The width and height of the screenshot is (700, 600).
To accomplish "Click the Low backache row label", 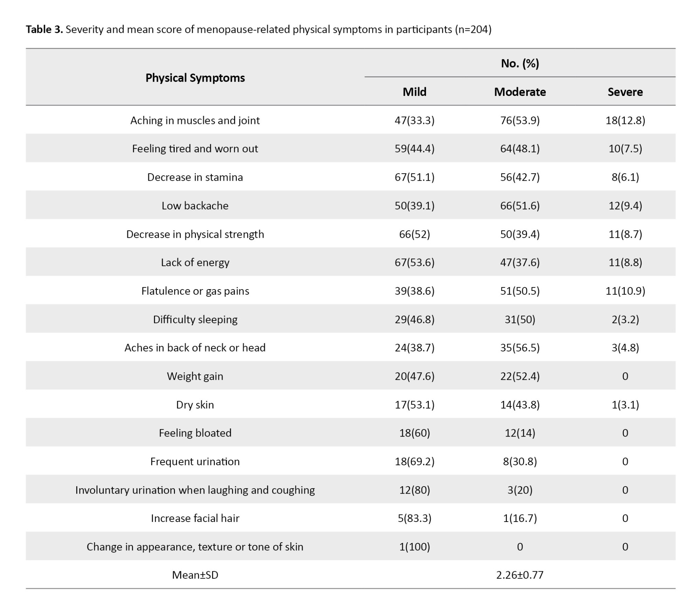I will (195, 205).
